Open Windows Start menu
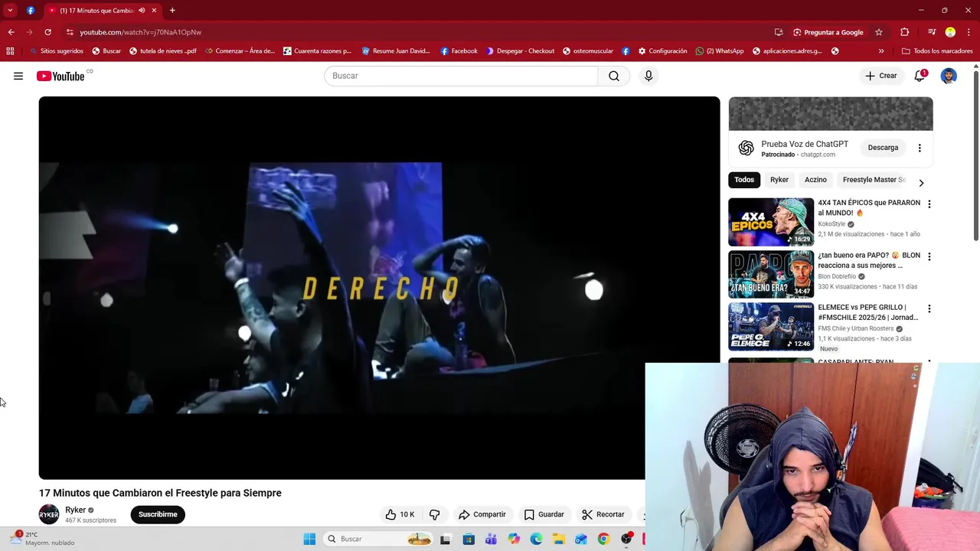Viewport: 980px width, 551px height. [x=309, y=539]
